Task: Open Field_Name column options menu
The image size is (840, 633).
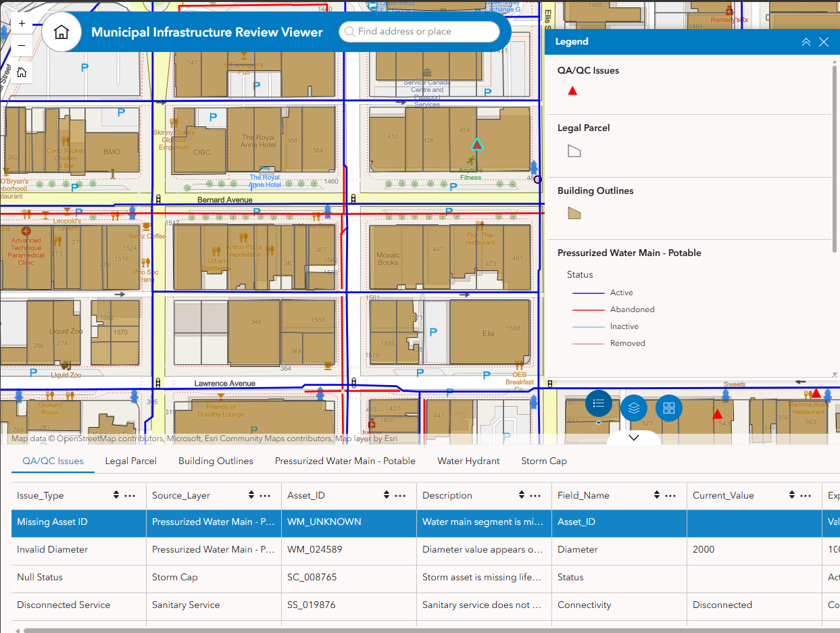Action: point(671,495)
